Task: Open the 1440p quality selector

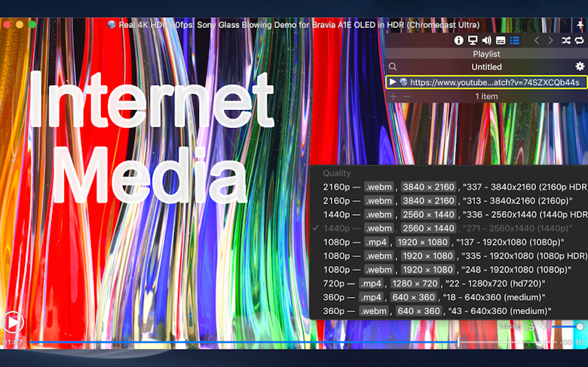Action: pos(510,326)
